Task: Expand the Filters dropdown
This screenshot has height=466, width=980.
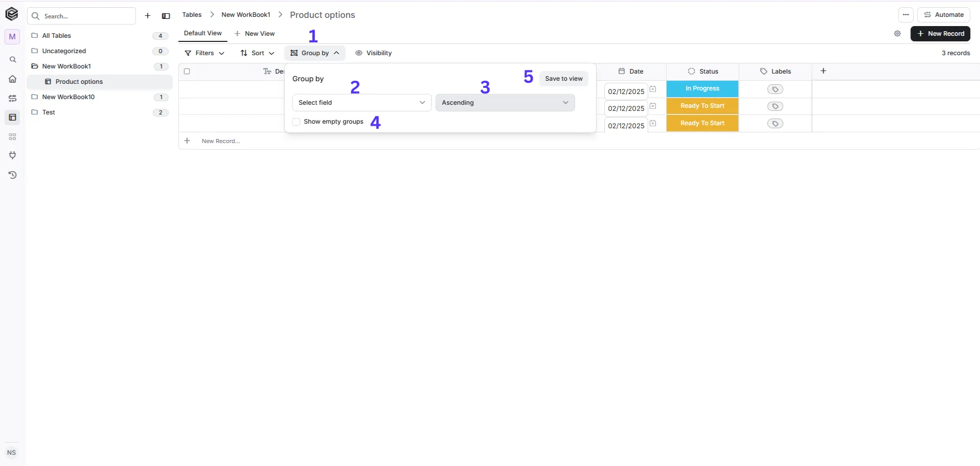Action: click(x=204, y=53)
